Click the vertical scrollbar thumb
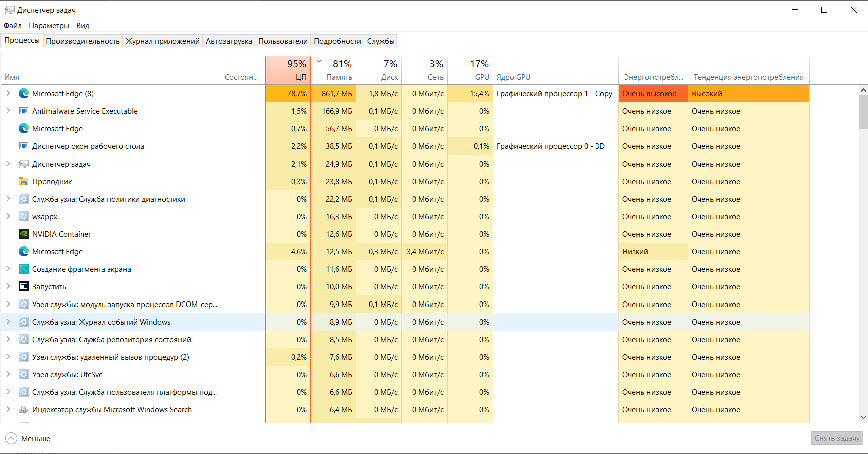868x454 pixels. point(863,112)
